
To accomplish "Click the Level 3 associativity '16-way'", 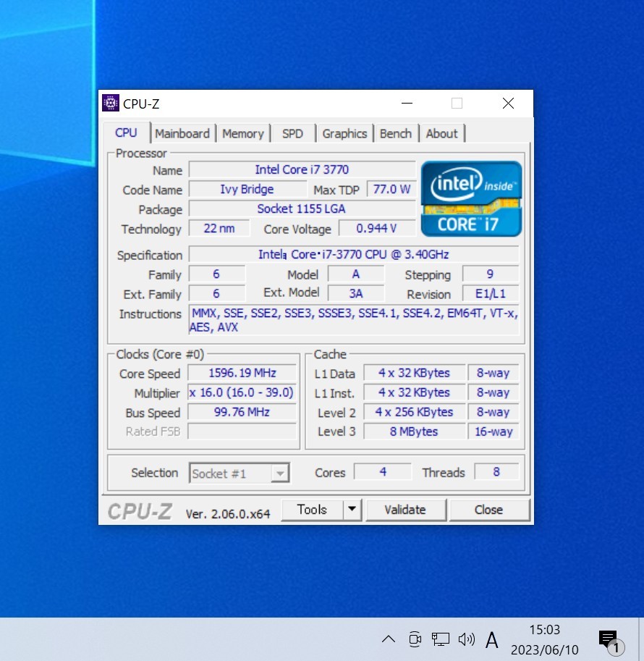I will click(x=493, y=431).
